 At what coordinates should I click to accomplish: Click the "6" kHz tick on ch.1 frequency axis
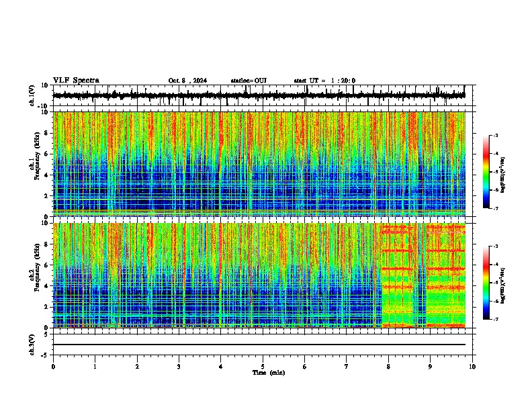tap(47, 154)
